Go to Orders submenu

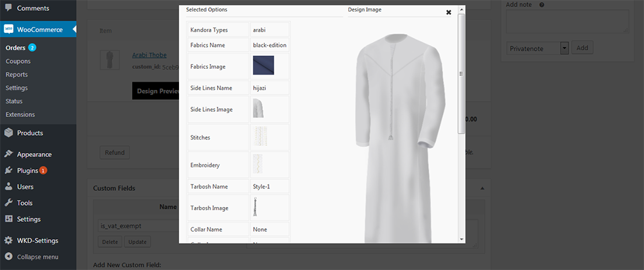coord(15,48)
